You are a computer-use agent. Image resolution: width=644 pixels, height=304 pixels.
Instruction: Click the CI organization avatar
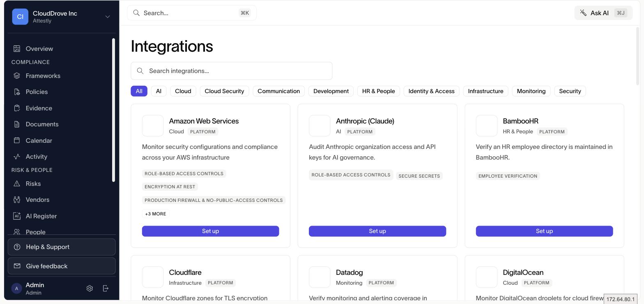[x=20, y=17]
